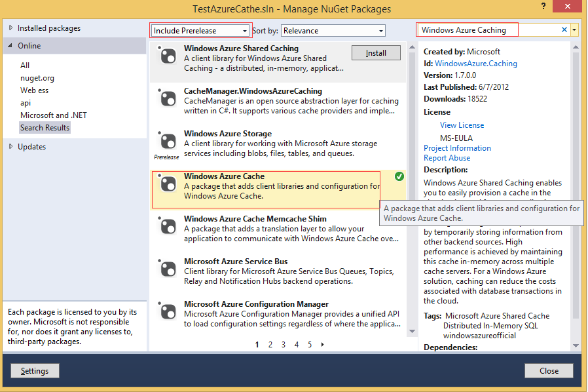Open the help question mark in title bar
The width and height of the screenshot is (588, 392).
coord(543,7)
